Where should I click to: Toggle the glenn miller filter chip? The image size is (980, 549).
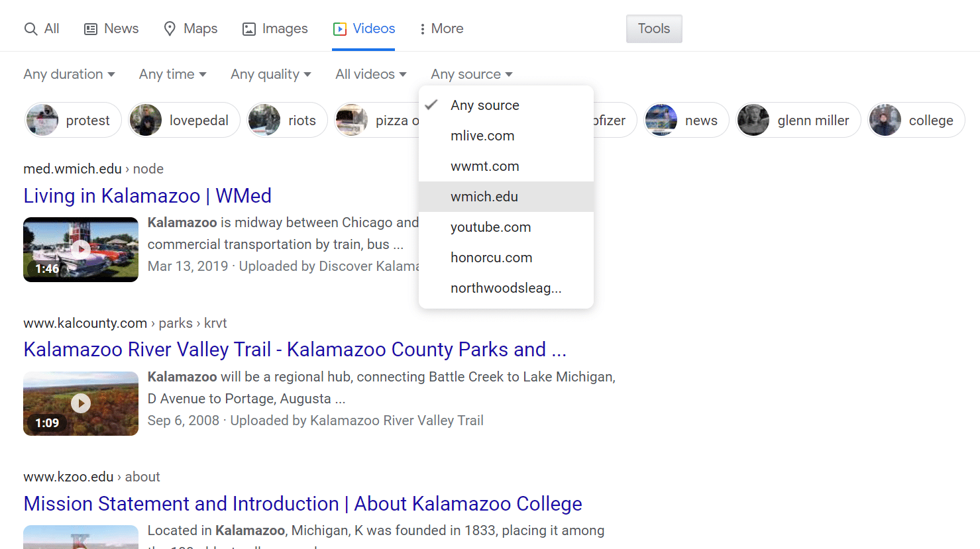[x=798, y=120]
